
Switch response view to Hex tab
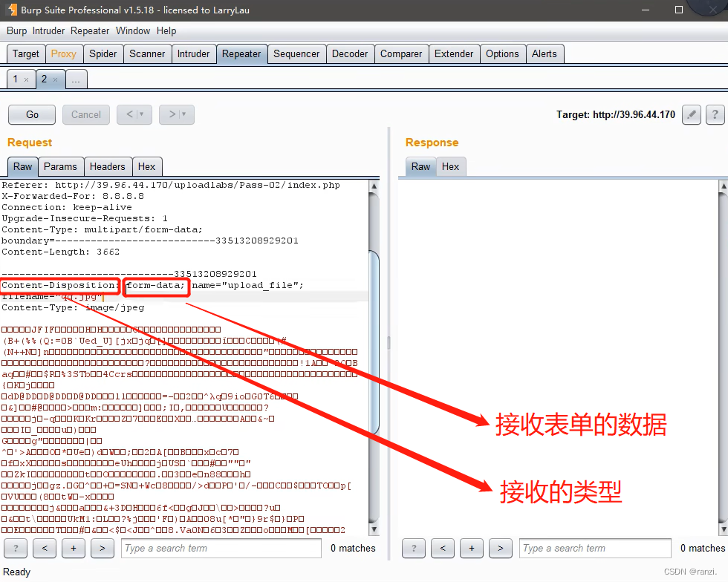point(450,166)
